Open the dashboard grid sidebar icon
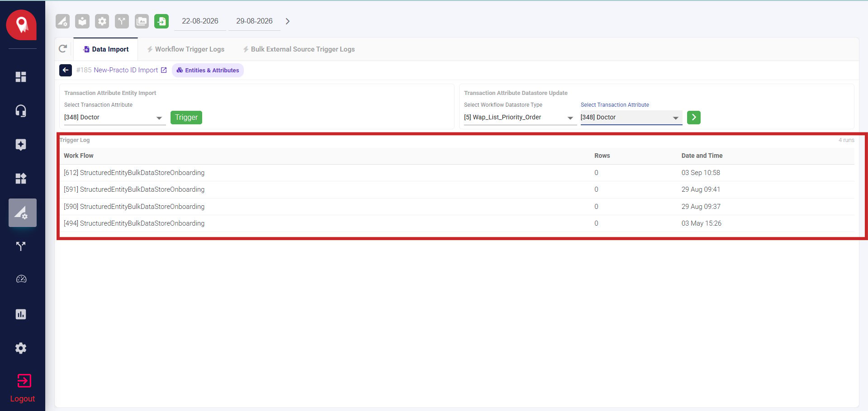 tap(21, 77)
